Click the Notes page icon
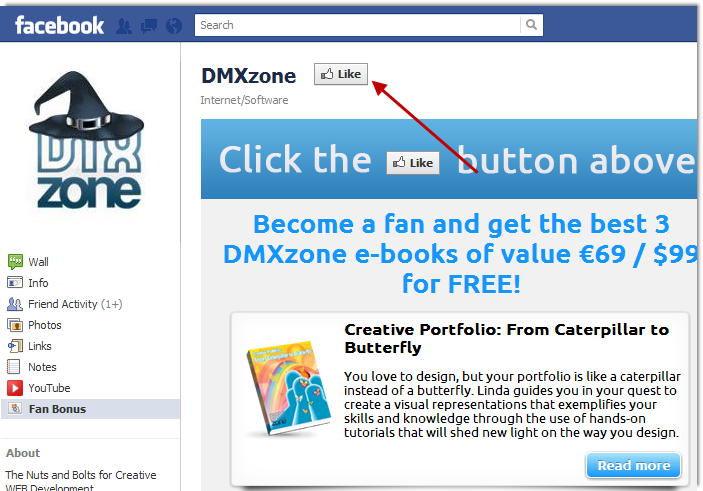This screenshot has height=491, width=703. click(x=14, y=367)
